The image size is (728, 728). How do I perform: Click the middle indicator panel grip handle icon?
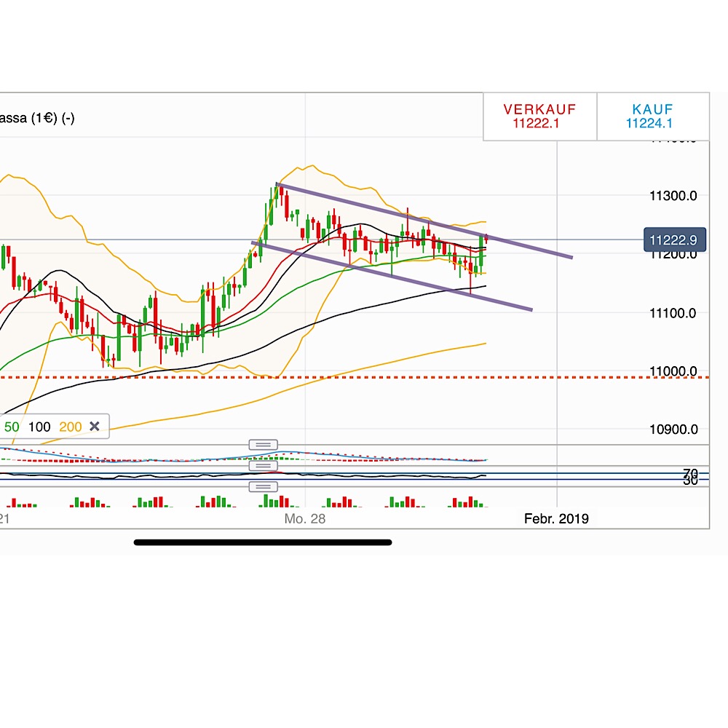[x=264, y=465]
